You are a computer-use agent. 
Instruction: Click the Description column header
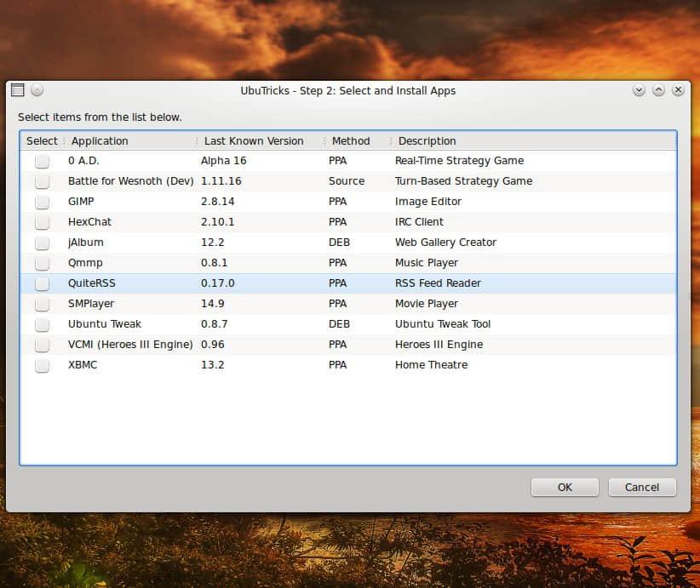(x=427, y=141)
